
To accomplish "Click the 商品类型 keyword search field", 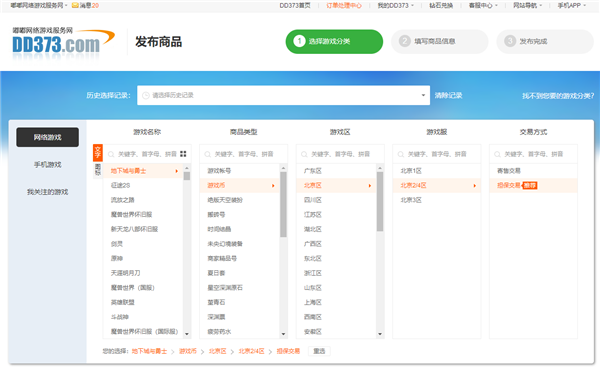I will coord(244,154).
